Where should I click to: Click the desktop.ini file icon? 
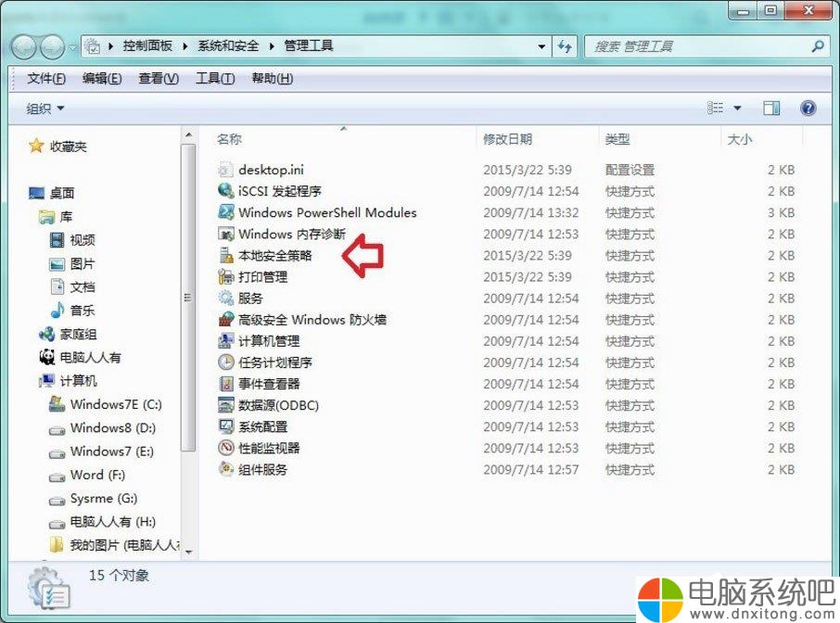pyautogui.click(x=225, y=170)
